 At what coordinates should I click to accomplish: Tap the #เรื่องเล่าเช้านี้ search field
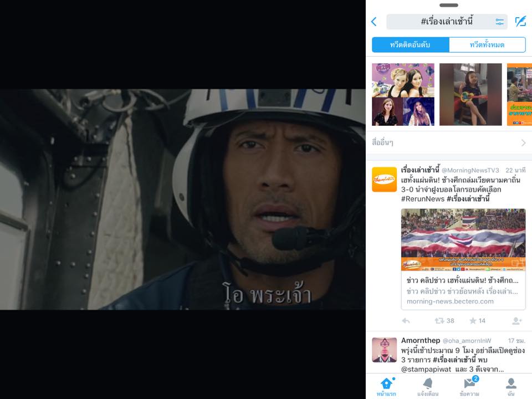coord(447,22)
